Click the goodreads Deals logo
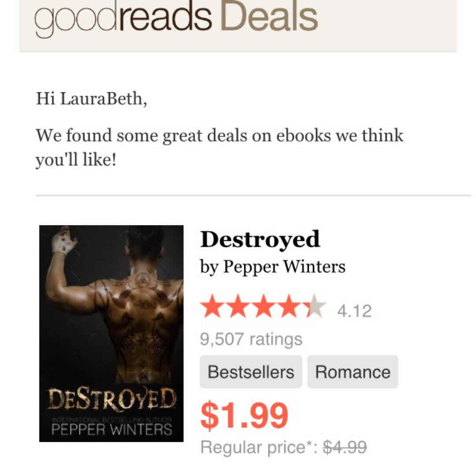The height and width of the screenshot is (476, 476). coord(176,18)
